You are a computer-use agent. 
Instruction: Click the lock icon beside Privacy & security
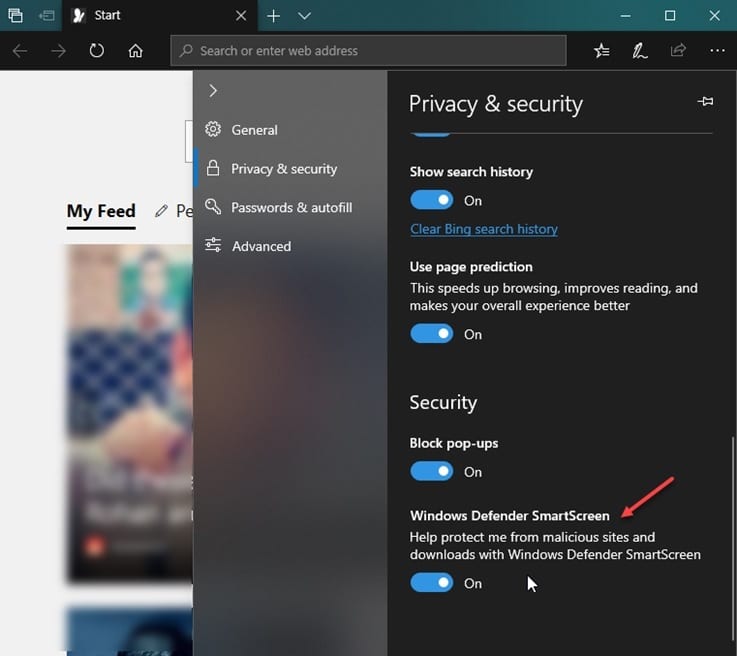click(213, 168)
